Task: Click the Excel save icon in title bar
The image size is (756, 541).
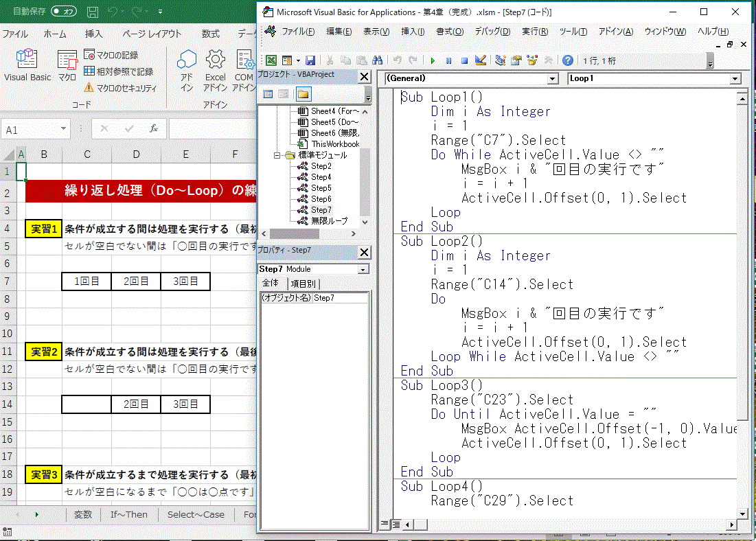Action: point(93,12)
